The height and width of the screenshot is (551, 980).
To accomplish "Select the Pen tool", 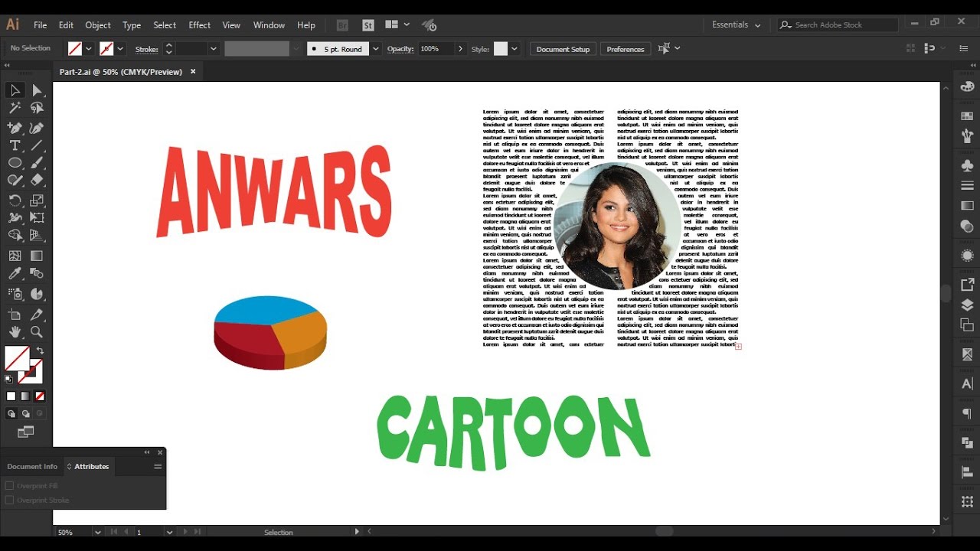I will 15,128.
